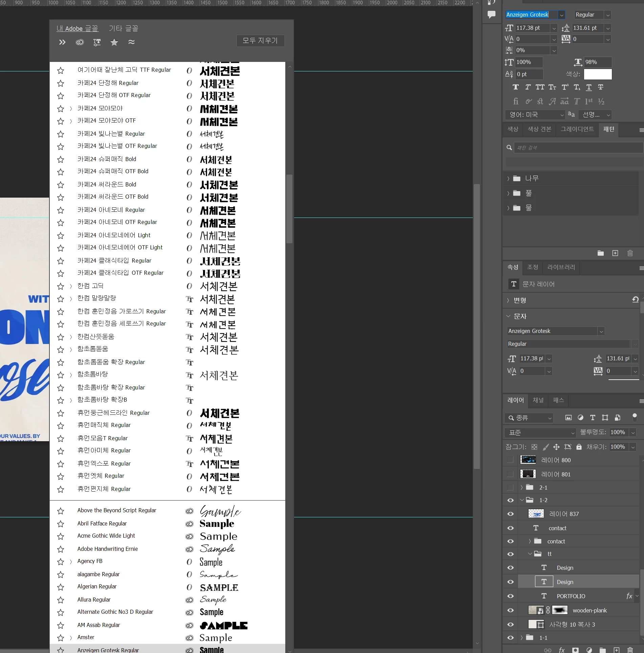Apply Faux Italic text style
This screenshot has height=653, width=644.
pos(528,87)
